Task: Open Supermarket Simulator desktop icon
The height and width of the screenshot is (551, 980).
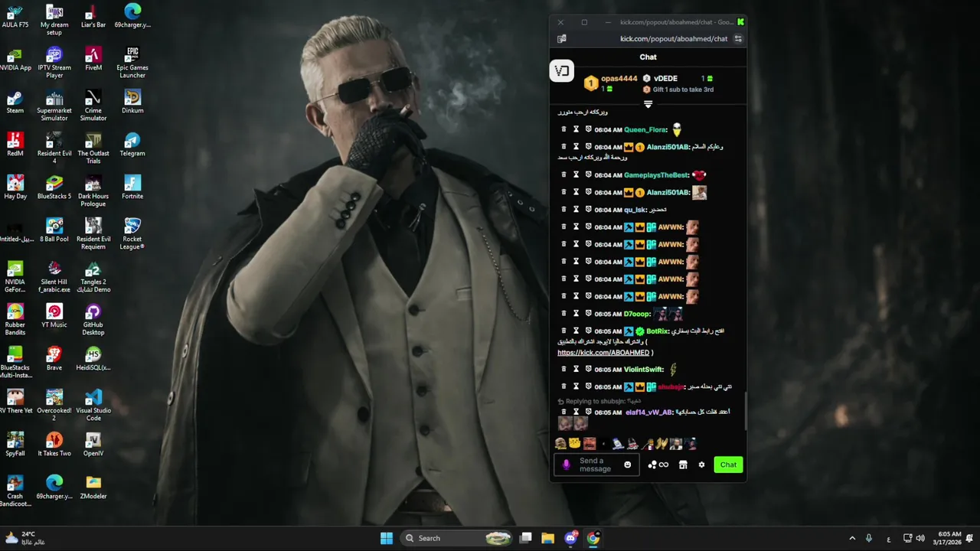Action: click(54, 106)
